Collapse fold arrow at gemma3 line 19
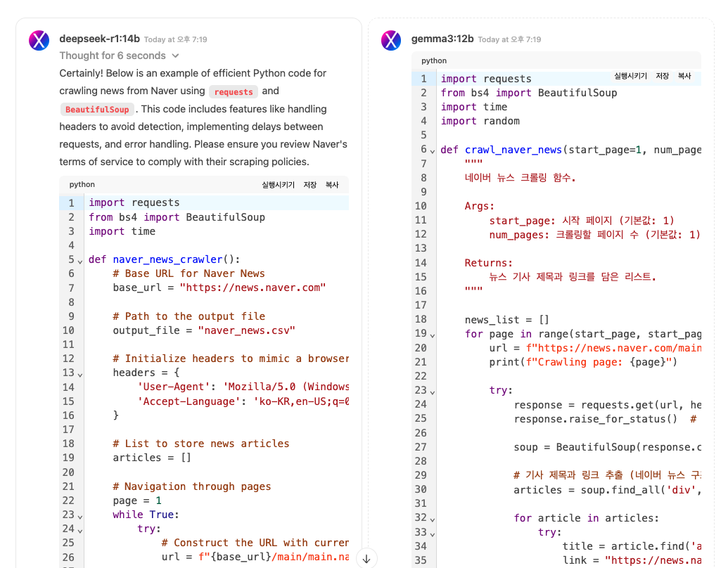The height and width of the screenshot is (568, 728). [433, 335]
